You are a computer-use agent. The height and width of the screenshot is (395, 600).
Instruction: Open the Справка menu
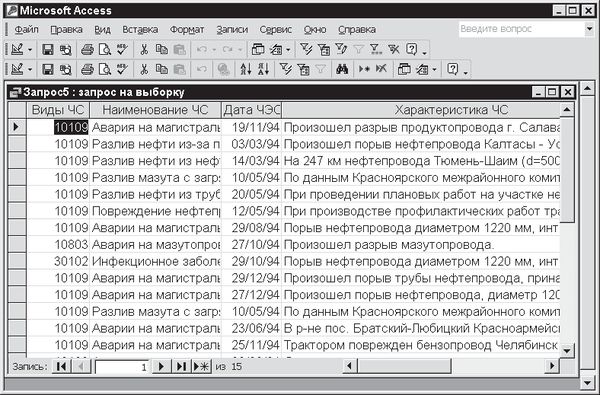357,29
